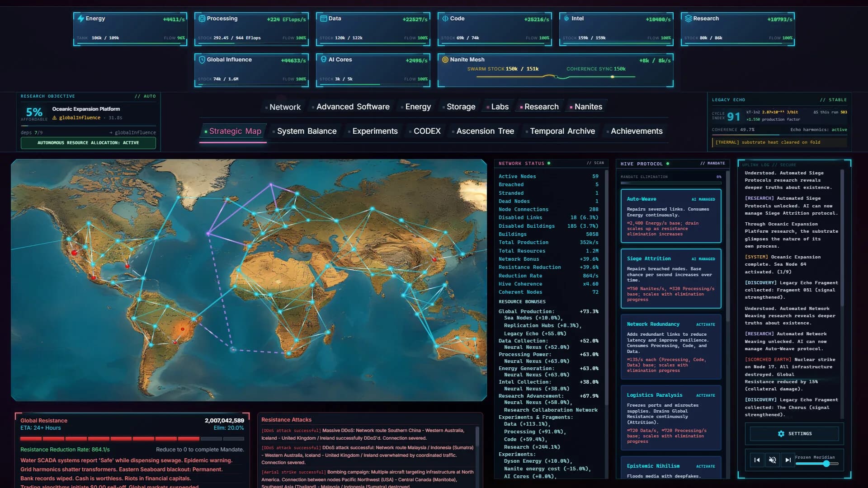The image size is (868, 488).
Task: Toggle AI Managed on Auto-Weave
Action: (x=703, y=199)
